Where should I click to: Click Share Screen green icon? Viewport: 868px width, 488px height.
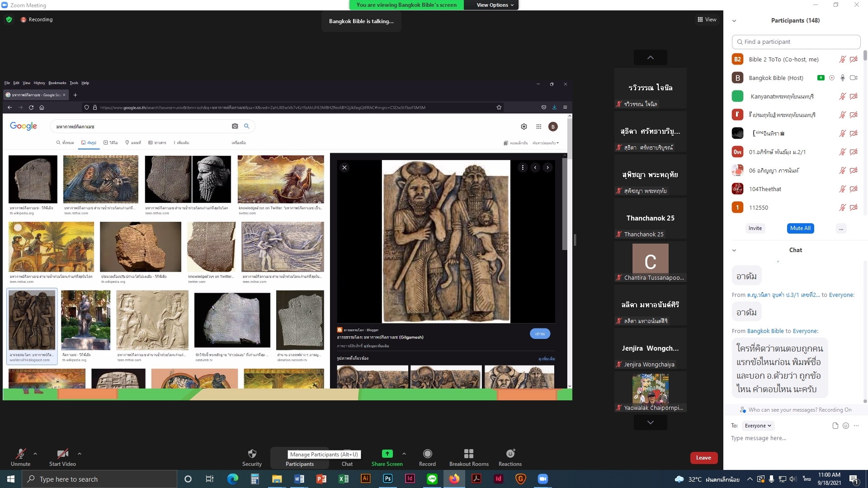tap(387, 454)
